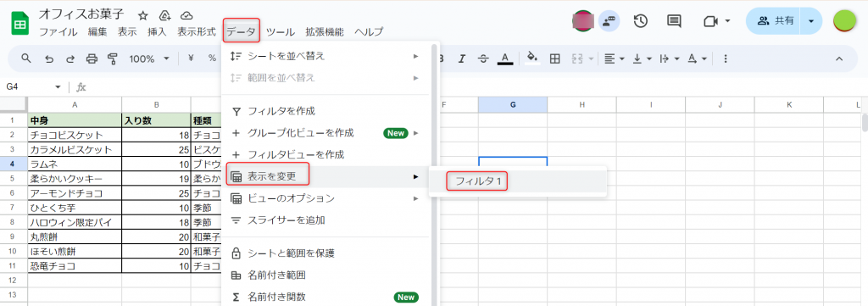Screen dimensions: 868x306
Task: Click the Google Sheets home logo
Action: [x=20, y=23]
